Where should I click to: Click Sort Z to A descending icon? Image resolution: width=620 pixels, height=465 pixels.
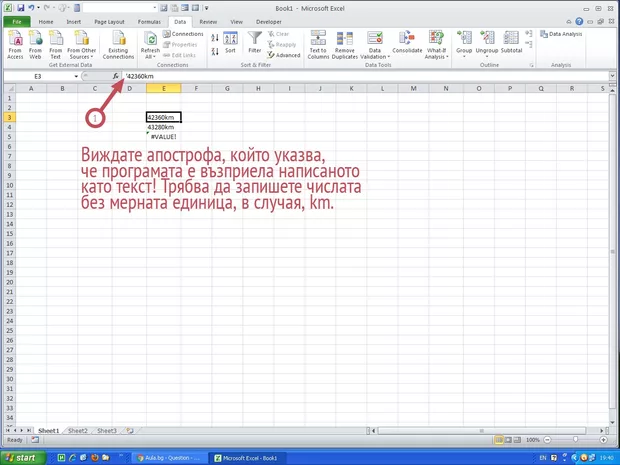coord(215,51)
